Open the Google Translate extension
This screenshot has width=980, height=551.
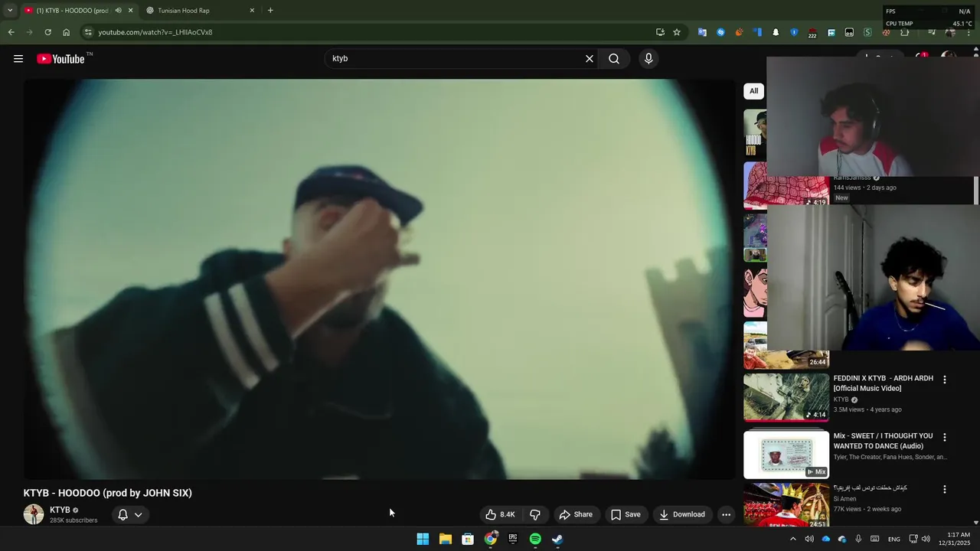[702, 32]
